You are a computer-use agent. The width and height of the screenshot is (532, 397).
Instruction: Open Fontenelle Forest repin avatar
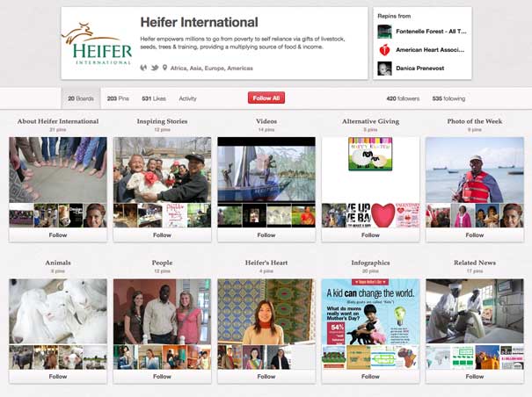(x=384, y=32)
